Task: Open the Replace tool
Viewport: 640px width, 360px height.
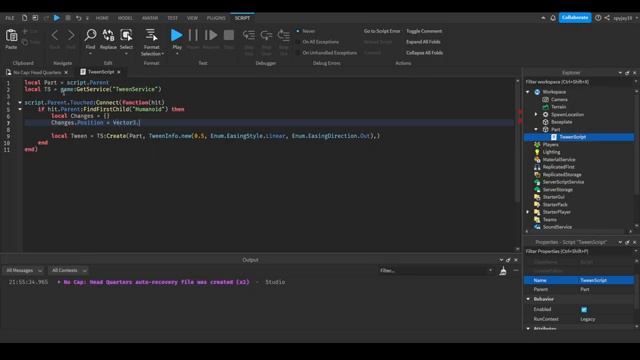Action: [x=108, y=35]
